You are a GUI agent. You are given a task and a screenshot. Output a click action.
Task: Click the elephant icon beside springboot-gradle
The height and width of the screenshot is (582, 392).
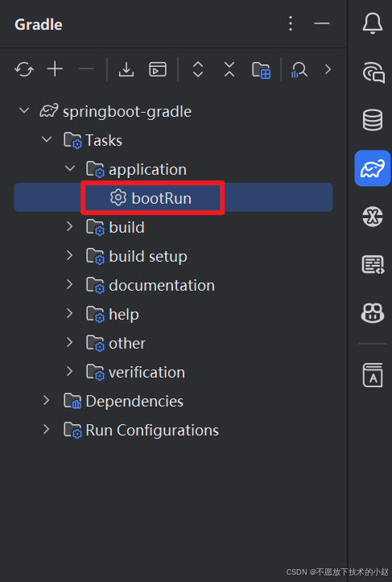pyautogui.click(x=49, y=110)
